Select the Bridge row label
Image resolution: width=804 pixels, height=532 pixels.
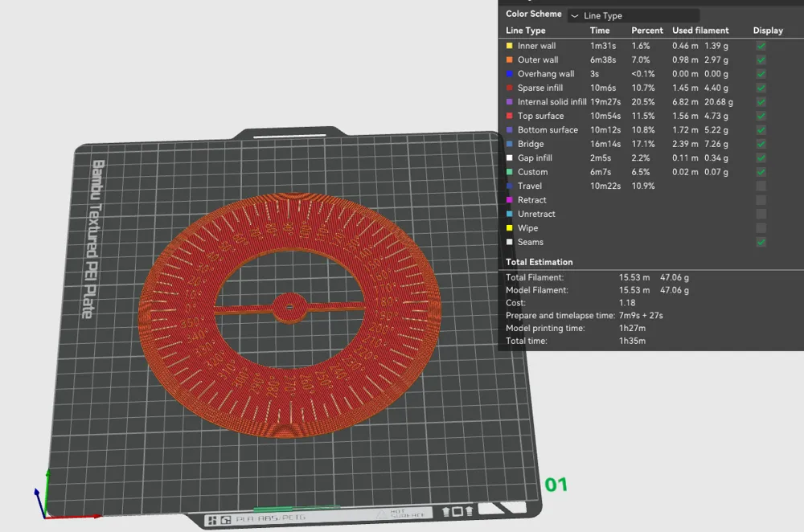[x=531, y=144]
